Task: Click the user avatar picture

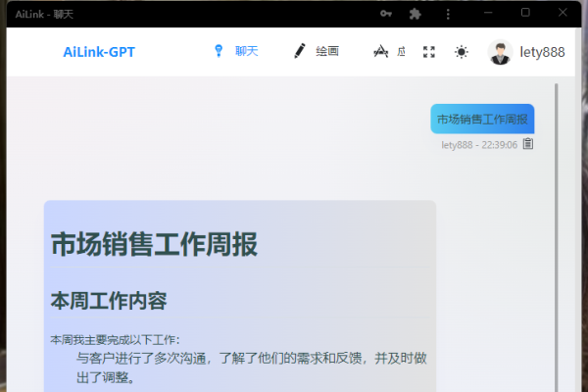Action: click(x=500, y=52)
